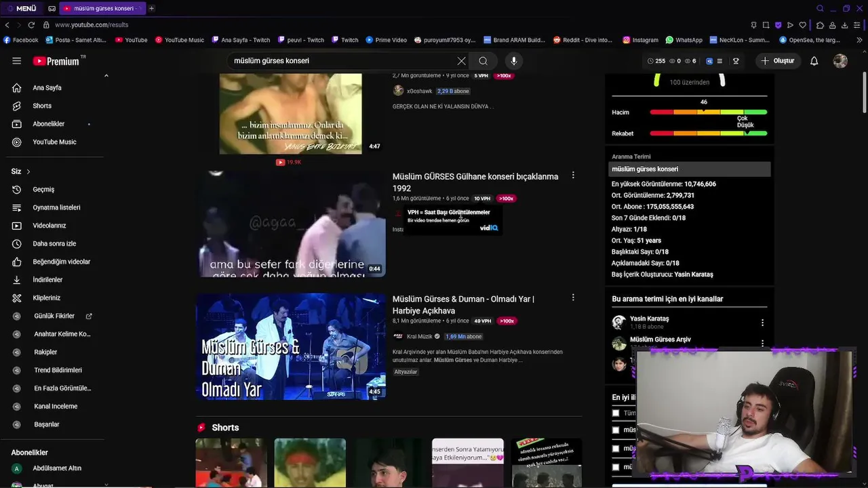
Task: Check the checkbox directly below Tüm
Action: (616, 430)
